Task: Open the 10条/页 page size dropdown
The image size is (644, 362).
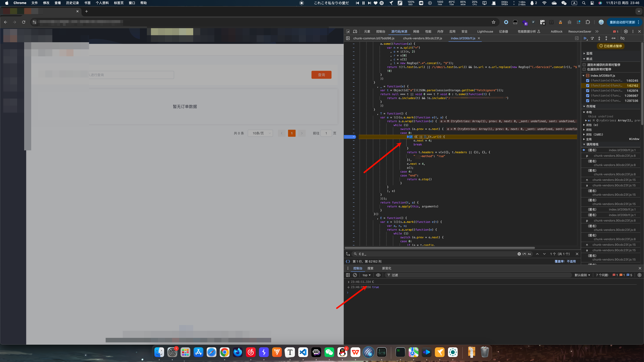Action: pos(260,133)
